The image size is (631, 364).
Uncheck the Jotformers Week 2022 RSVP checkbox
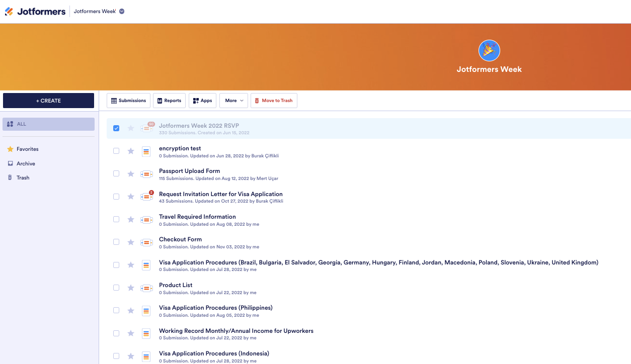116,128
